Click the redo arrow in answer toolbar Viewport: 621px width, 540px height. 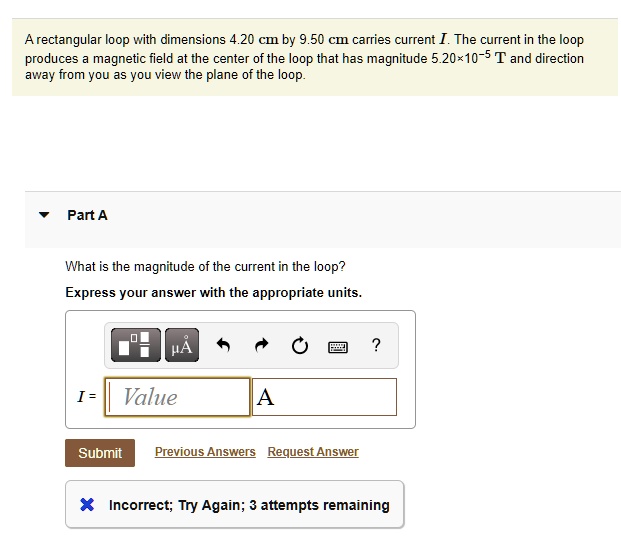pos(262,346)
